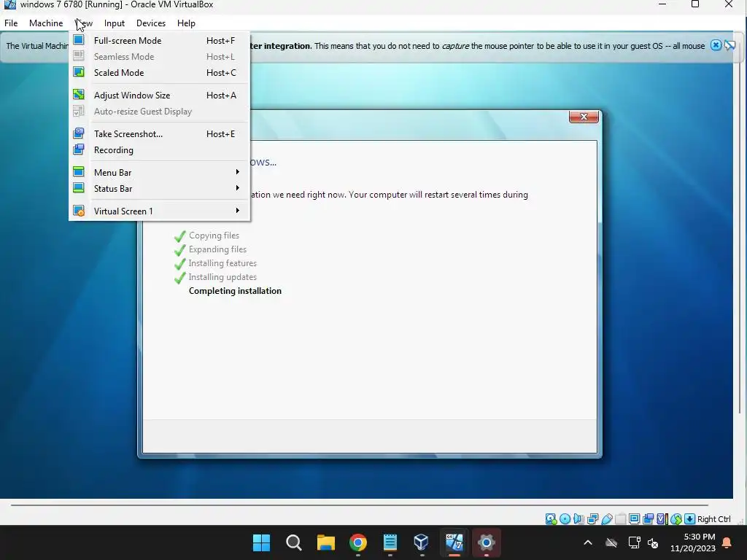Click optical disc status icon
The image size is (747, 560).
(x=565, y=519)
